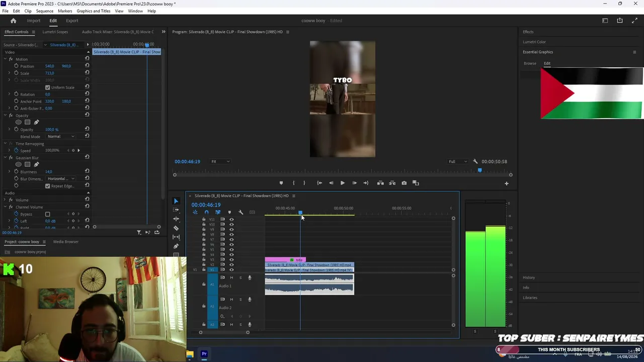
Task: Open the Sequence menu
Action: pos(45,11)
